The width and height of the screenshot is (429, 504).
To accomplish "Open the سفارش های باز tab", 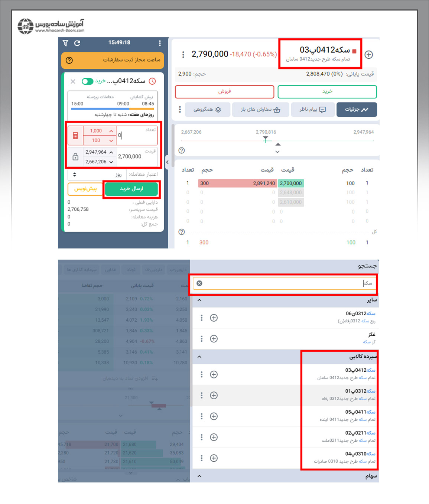I will point(260,110).
